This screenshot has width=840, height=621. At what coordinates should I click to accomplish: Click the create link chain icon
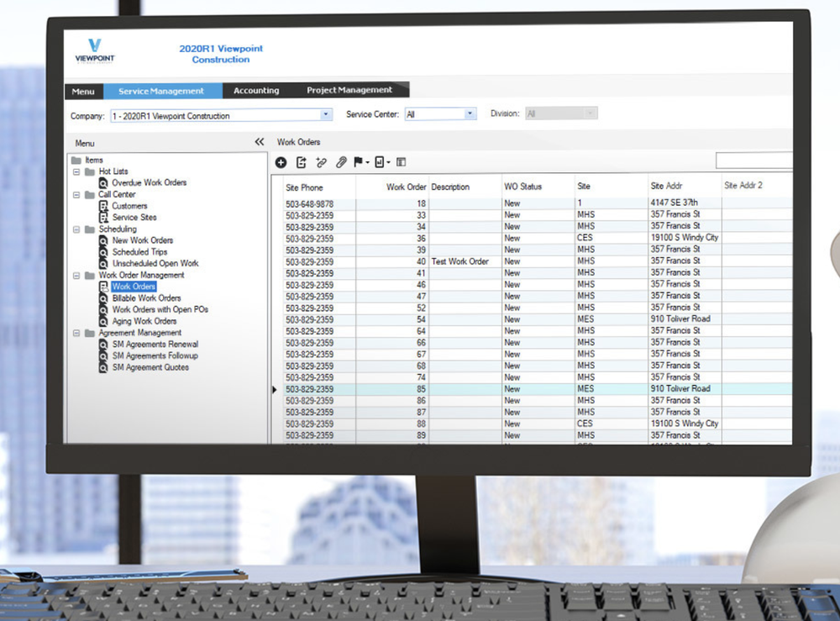[x=322, y=162]
